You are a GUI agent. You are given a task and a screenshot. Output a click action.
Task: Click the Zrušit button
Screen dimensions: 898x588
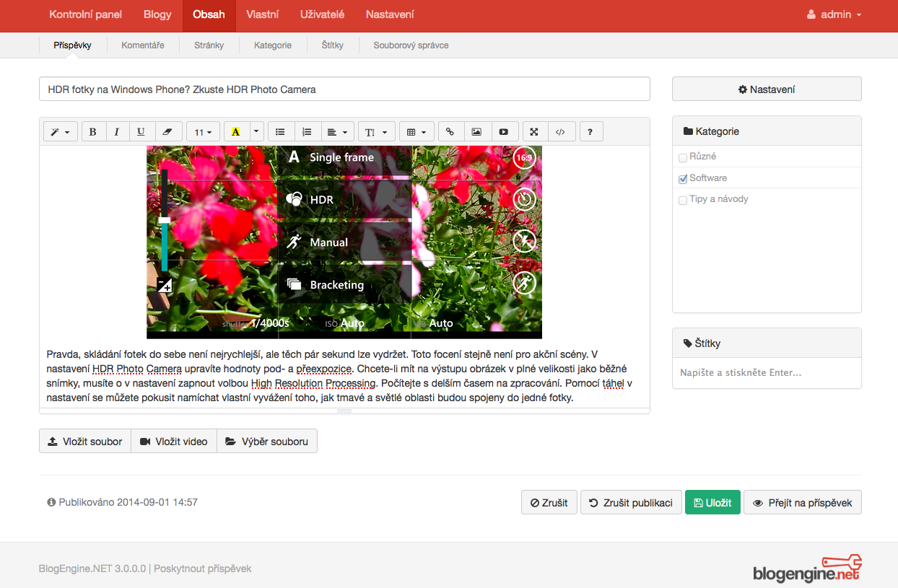tap(549, 503)
